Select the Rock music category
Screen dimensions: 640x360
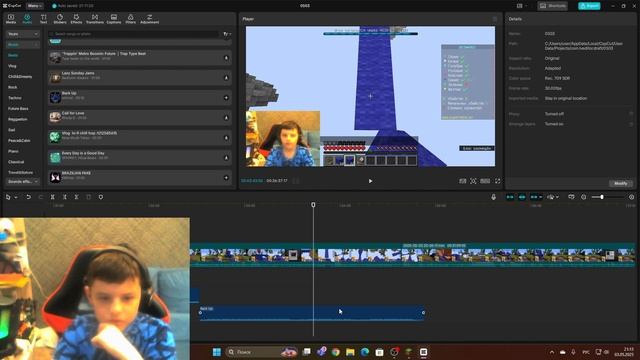pos(13,87)
